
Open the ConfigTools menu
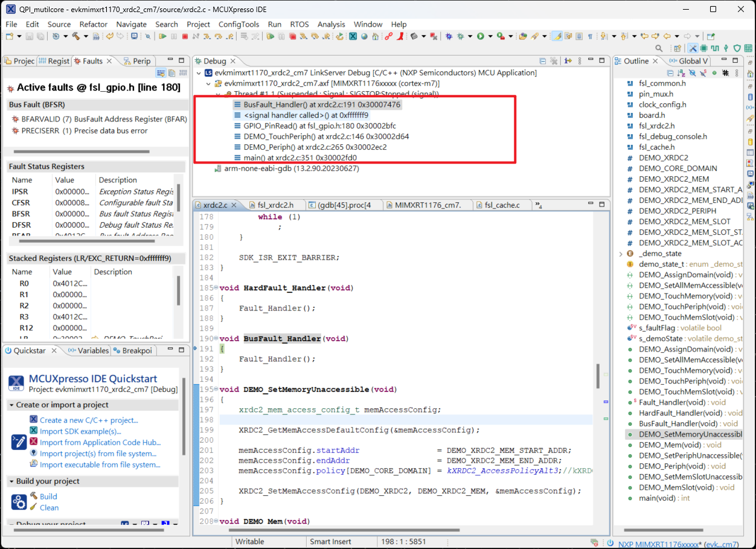click(x=239, y=24)
